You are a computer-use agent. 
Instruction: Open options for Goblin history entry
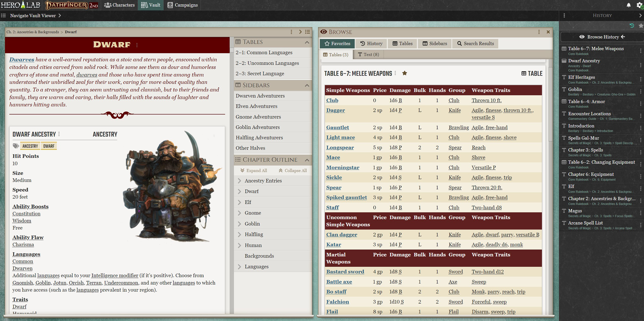coord(641,91)
